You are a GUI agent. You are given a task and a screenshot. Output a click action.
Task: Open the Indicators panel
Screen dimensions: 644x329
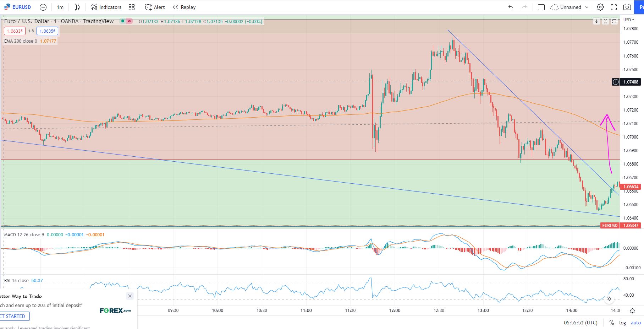(x=106, y=7)
